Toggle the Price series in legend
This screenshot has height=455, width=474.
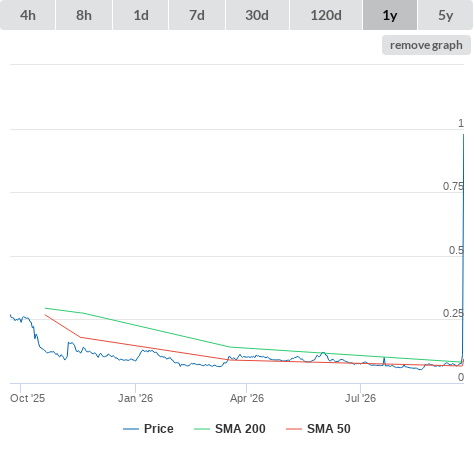pyautogui.click(x=159, y=429)
